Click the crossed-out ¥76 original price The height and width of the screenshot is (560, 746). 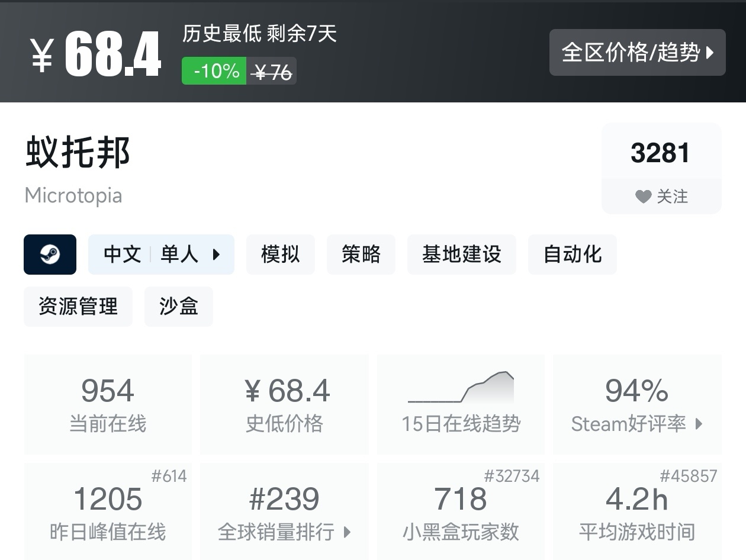pyautogui.click(x=272, y=70)
